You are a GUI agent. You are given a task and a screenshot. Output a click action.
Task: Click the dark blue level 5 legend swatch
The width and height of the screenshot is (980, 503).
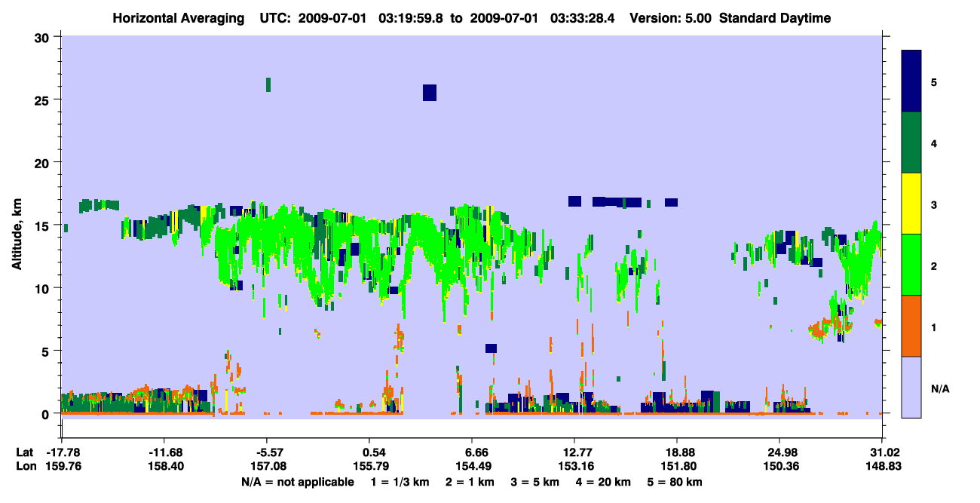pos(911,81)
